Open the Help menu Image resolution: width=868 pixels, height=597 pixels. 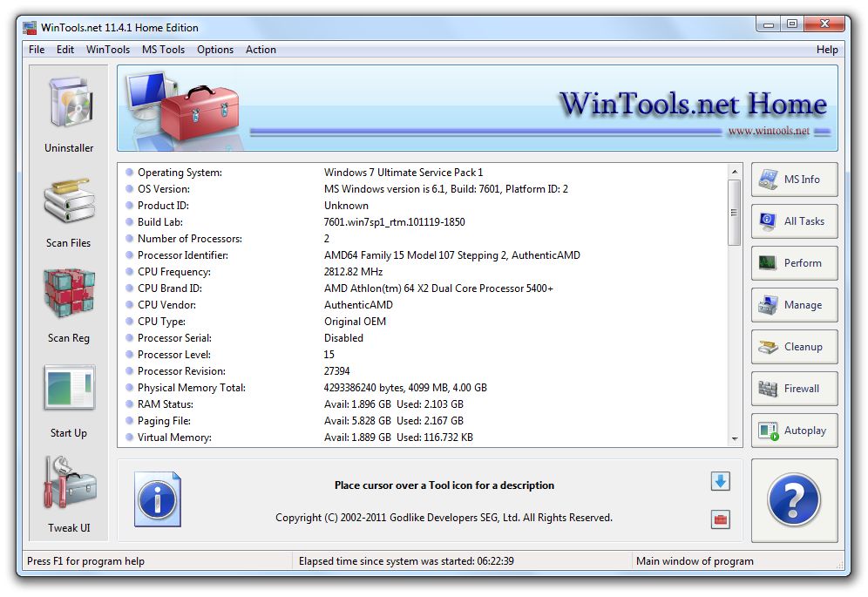point(827,50)
